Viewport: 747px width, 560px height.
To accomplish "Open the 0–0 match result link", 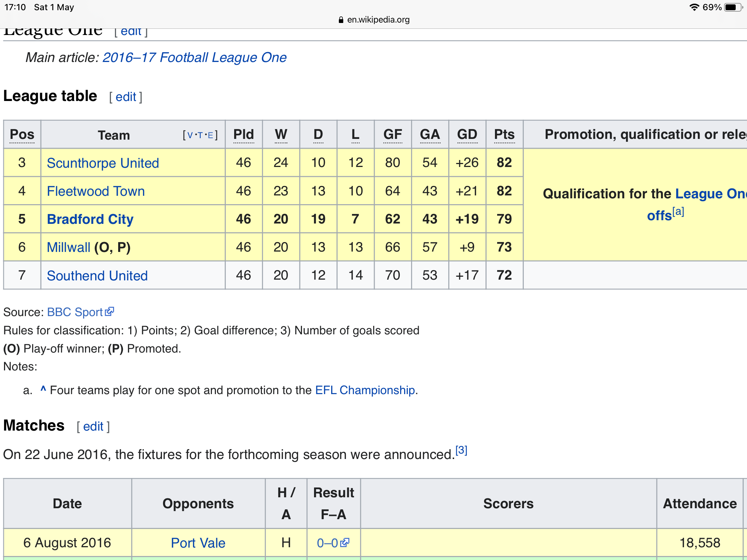I will (328, 543).
